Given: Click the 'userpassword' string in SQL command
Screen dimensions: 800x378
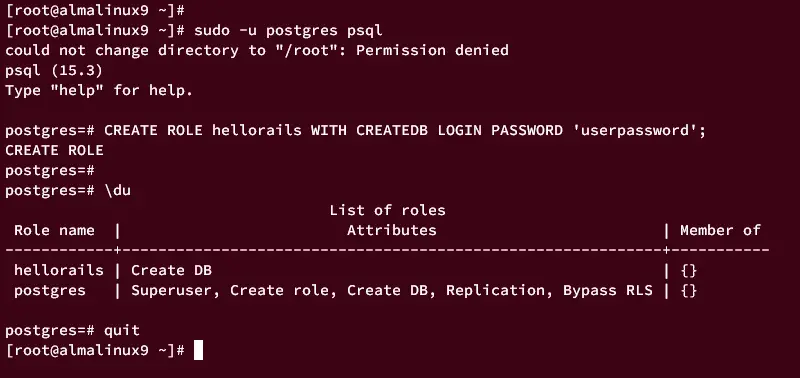Looking at the screenshot, I should 635,131.
